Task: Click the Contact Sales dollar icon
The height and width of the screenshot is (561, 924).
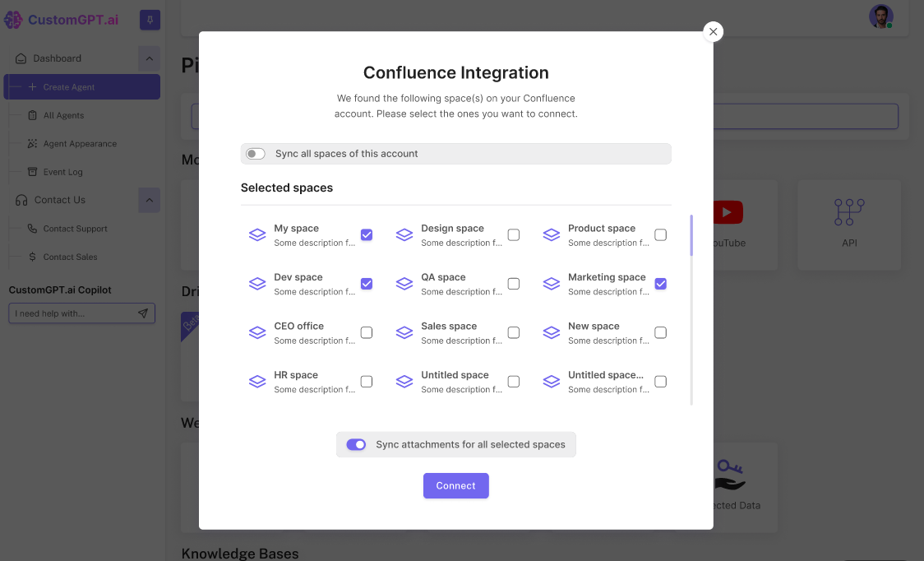Action: (32, 257)
